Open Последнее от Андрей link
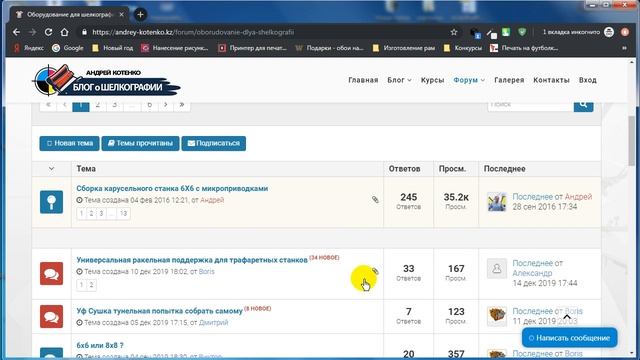 (552, 197)
